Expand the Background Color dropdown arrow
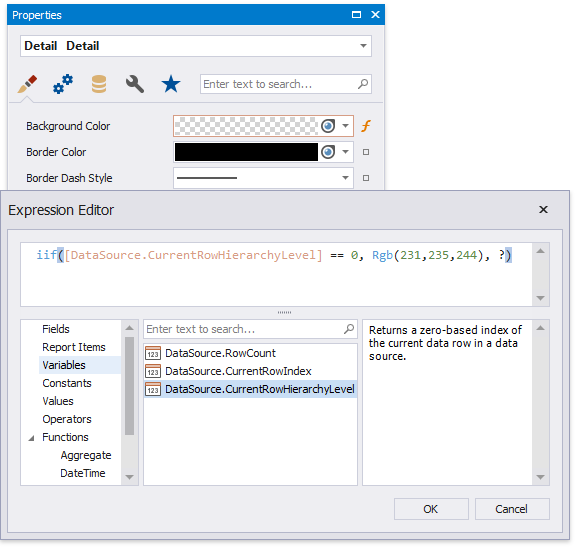 tap(345, 126)
